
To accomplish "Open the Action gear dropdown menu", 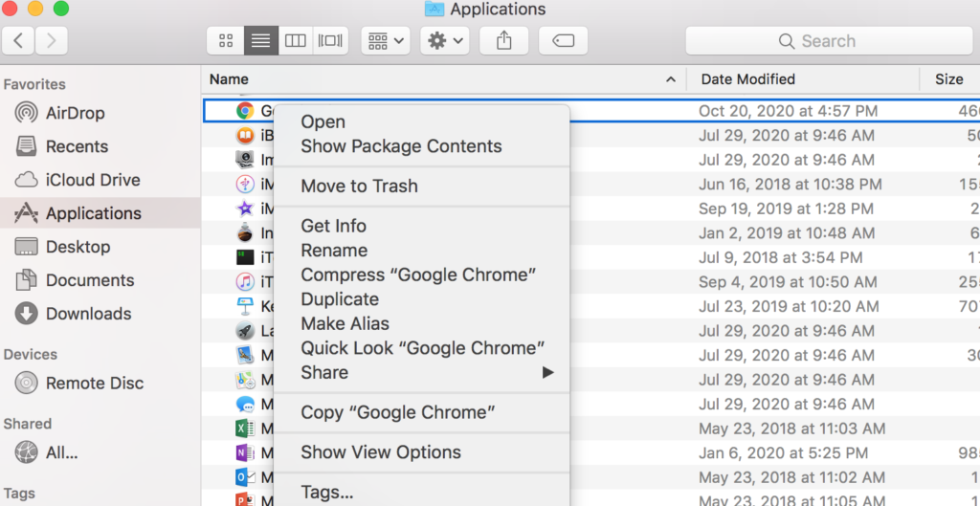I will [445, 41].
